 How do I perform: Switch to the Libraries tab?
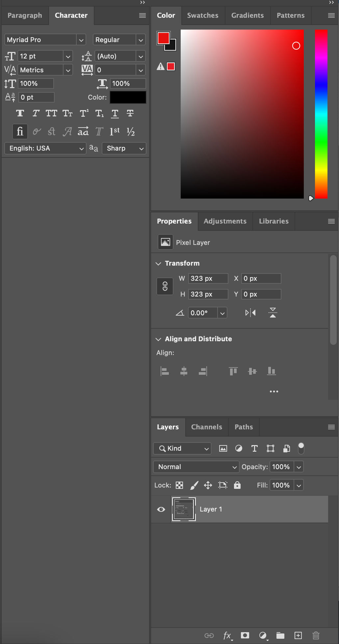point(274,221)
